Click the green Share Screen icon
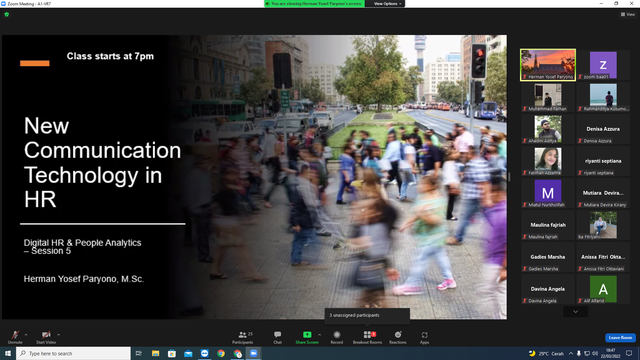640x360 pixels. click(x=307, y=335)
